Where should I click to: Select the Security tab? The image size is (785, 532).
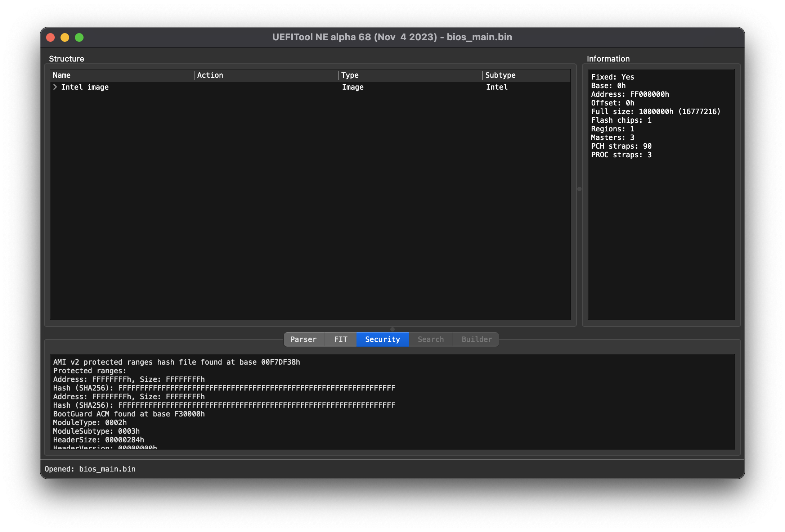382,339
